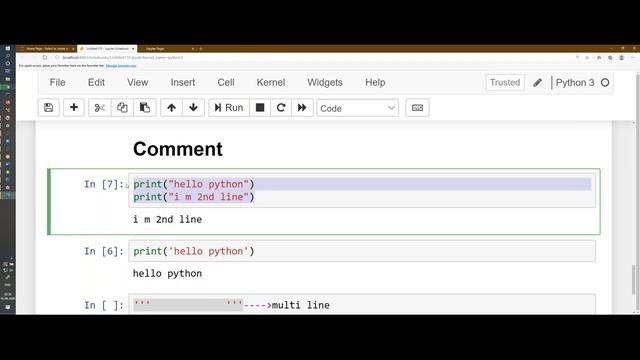Insert a cell below with the plus icon
The width and height of the screenshot is (640, 360).
(x=74, y=108)
